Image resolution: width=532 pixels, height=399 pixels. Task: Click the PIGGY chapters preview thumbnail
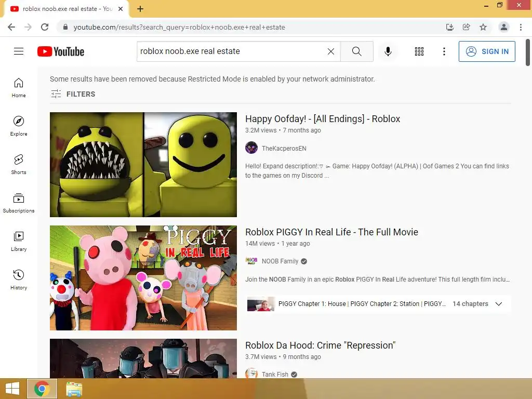261,304
